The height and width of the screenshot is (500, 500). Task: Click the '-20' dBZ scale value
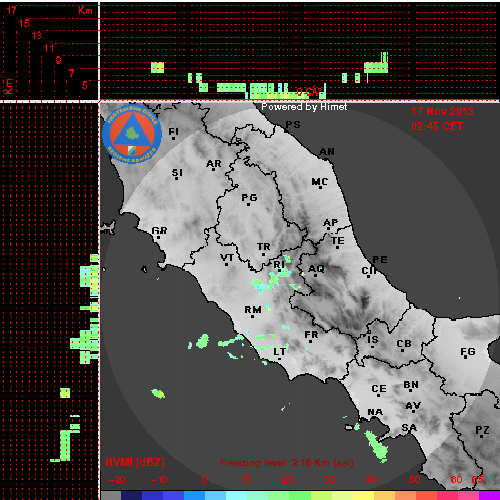pos(117,480)
